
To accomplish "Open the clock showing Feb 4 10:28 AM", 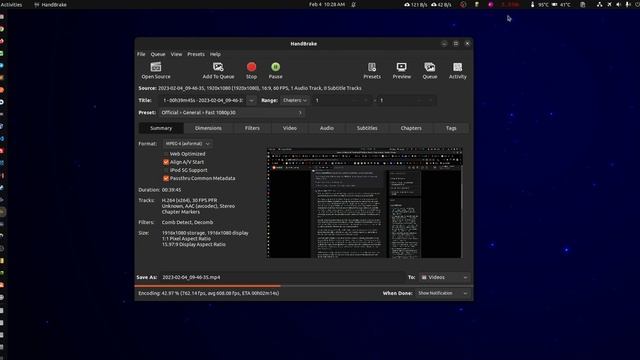I will 327,4.
